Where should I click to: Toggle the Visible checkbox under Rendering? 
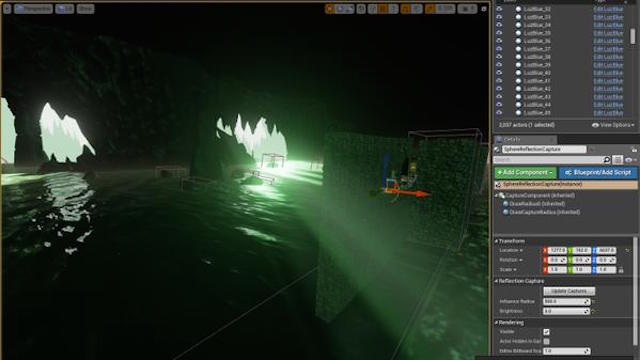click(x=547, y=332)
